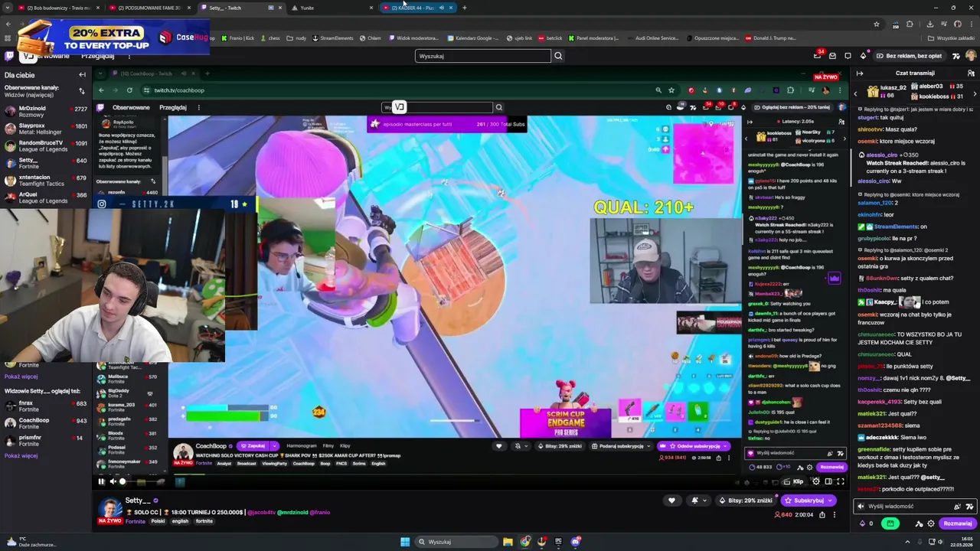Toggle the notification bell for Setty__
Viewport: 980px width, 551px height.
tap(695, 500)
